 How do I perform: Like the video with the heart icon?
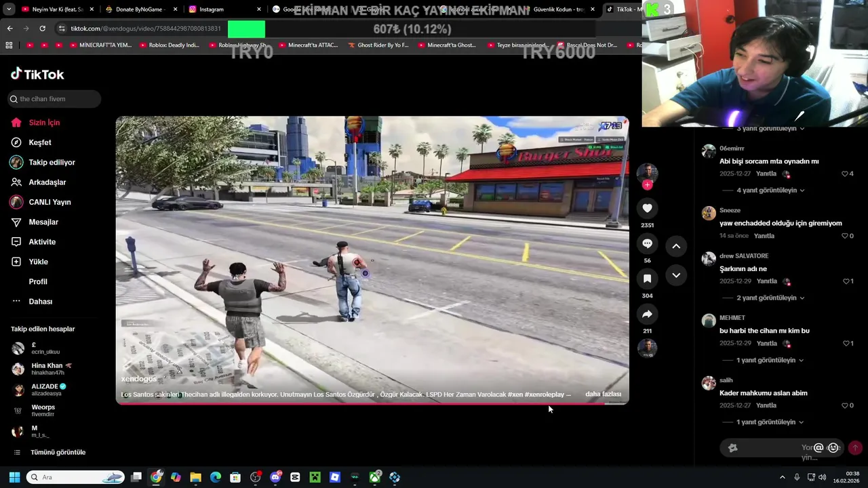647,208
